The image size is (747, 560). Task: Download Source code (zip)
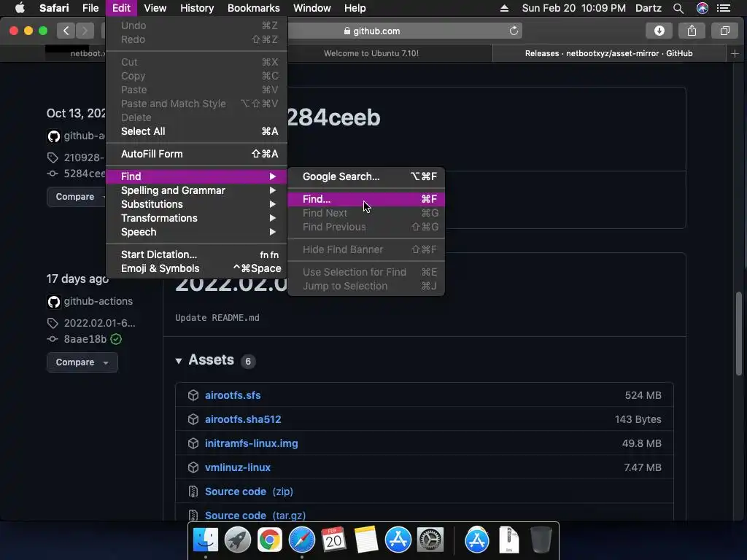click(x=249, y=491)
